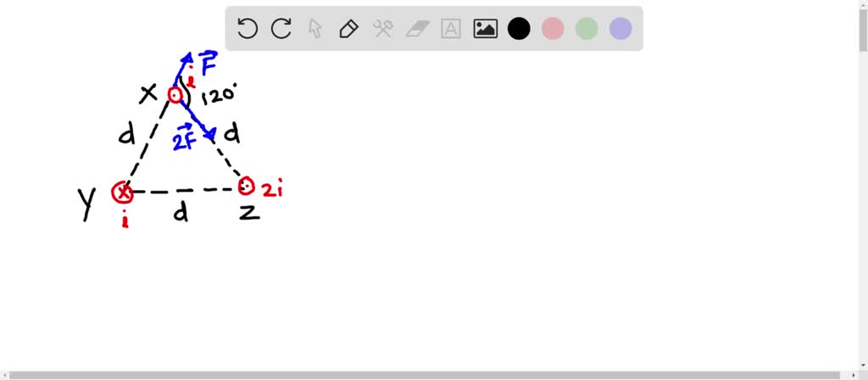Click the undo arrow icon
Image resolution: width=868 pixels, height=380 pixels.
[247, 28]
